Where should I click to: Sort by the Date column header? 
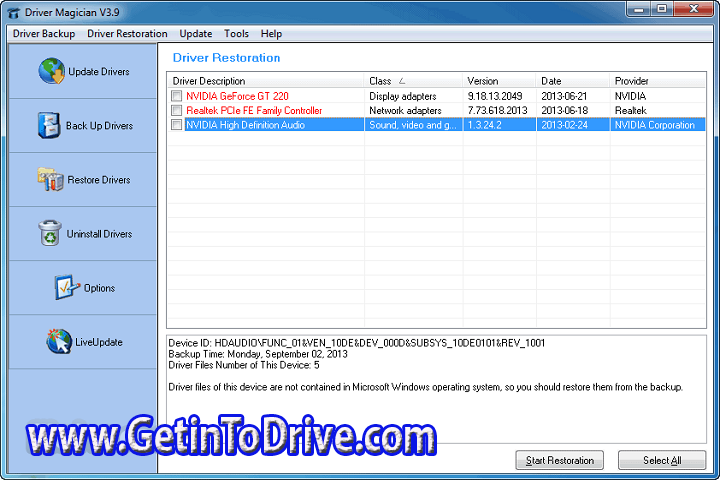tap(573, 81)
